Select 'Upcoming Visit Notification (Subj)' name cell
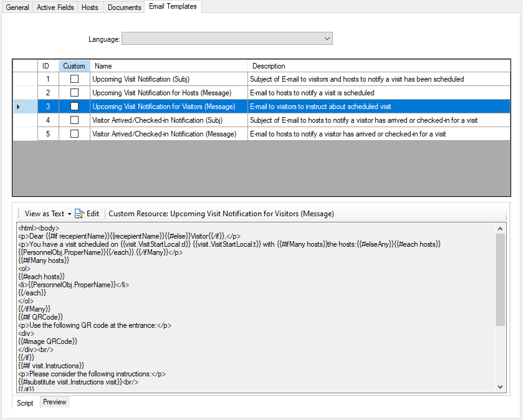The height and width of the screenshot is (420, 523). (x=169, y=79)
